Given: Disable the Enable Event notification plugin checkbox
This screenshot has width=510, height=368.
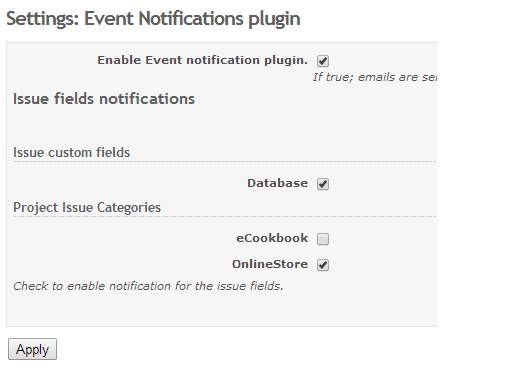Looking at the screenshot, I should 323,61.
